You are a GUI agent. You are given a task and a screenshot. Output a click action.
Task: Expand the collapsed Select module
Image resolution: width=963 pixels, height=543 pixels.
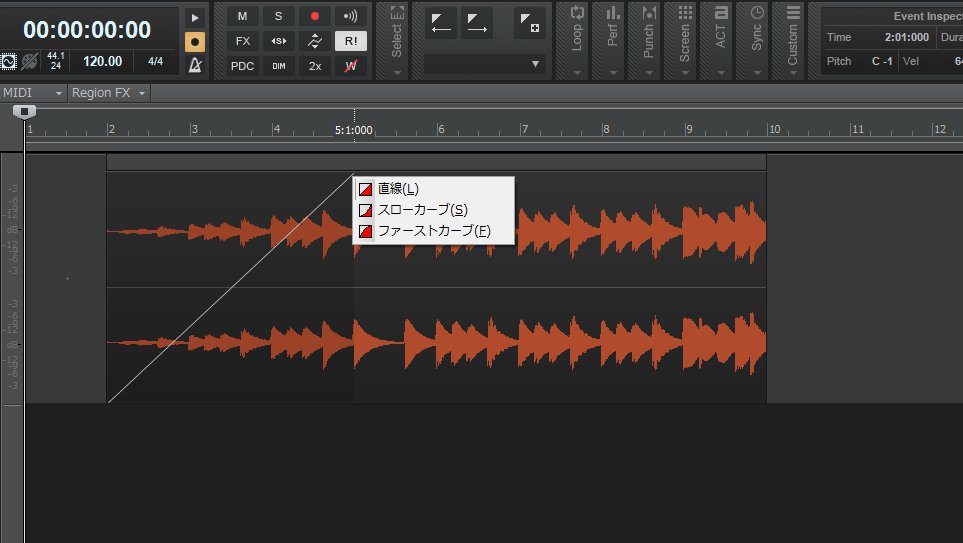tap(397, 41)
